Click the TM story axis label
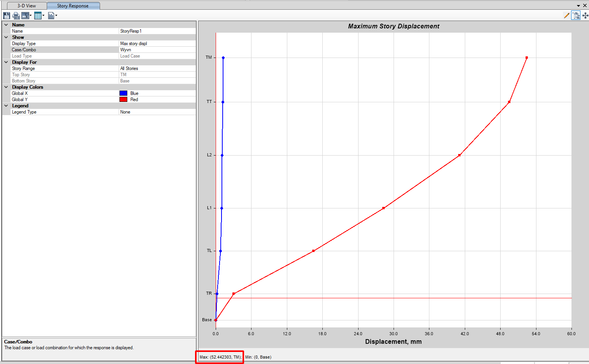 (x=209, y=57)
